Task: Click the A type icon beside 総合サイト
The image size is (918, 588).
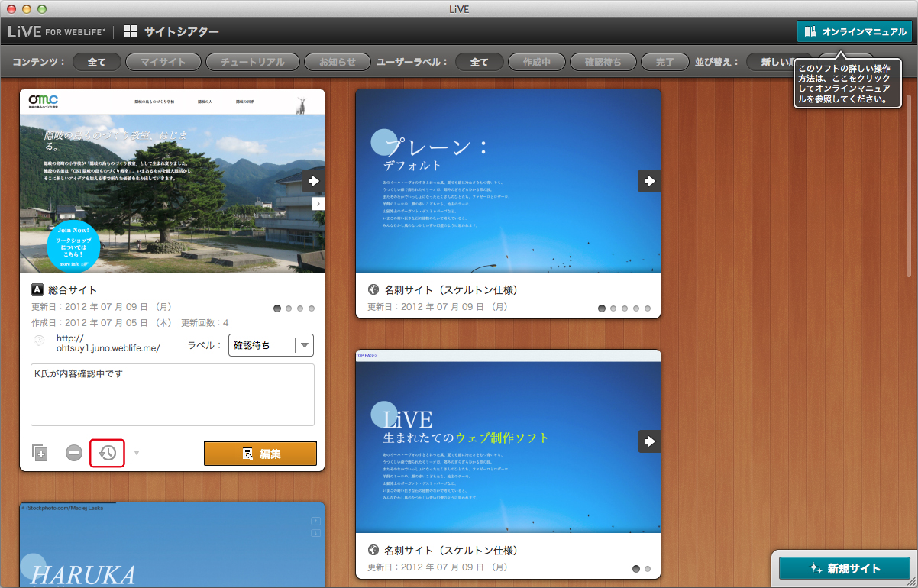Action: coord(37,290)
